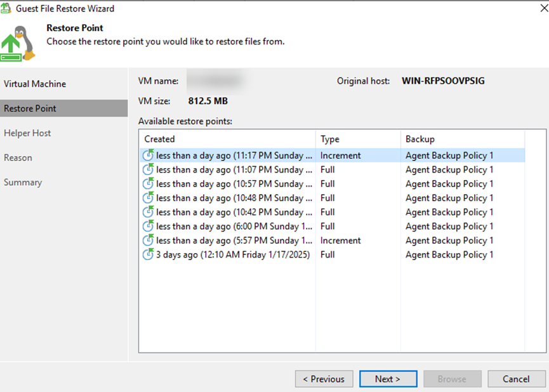Sort restore points by Backup column
The height and width of the screenshot is (392, 549).
[420, 139]
